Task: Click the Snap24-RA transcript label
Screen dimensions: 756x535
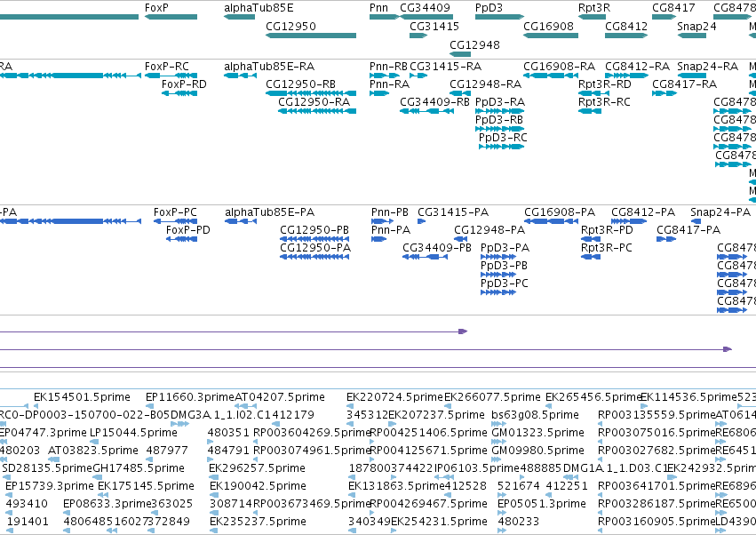Action: pyautogui.click(x=707, y=66)
